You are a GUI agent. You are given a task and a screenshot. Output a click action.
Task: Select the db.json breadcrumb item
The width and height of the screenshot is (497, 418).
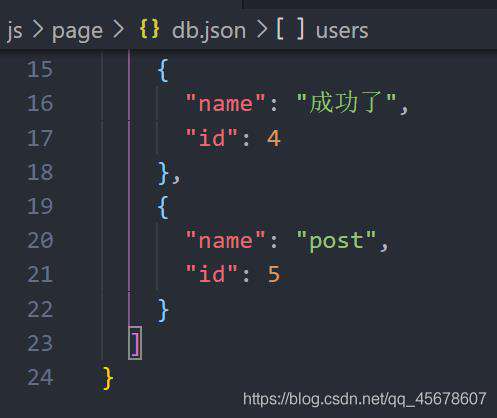pos(209,31)
